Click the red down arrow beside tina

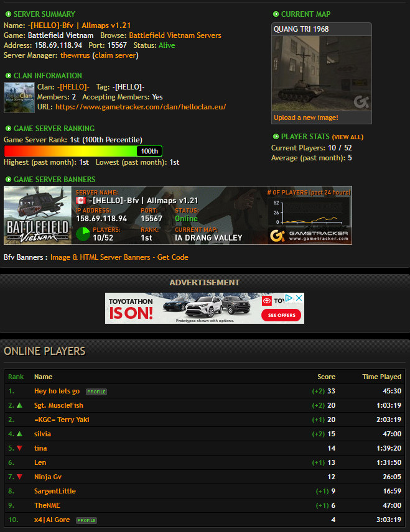(x=20, y=448)
